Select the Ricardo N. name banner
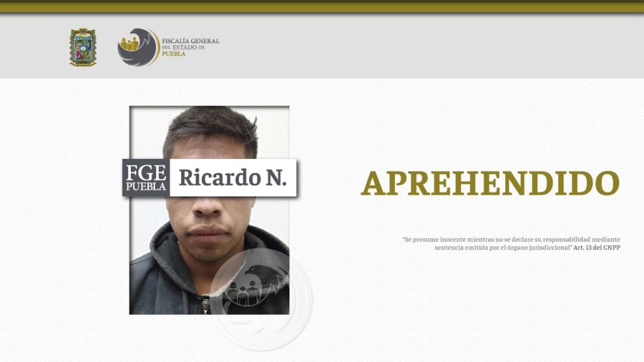This screenshot has width=644, height=362. [x=235, y=178]
